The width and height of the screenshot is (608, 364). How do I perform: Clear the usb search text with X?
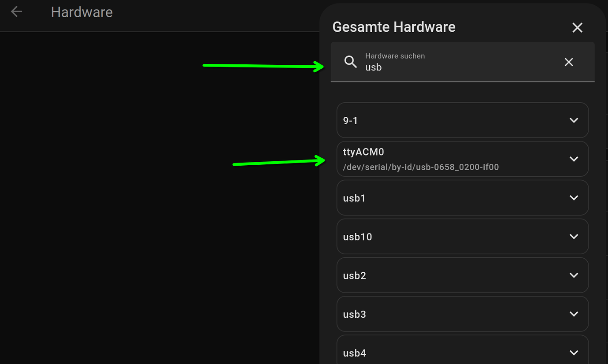pos(569,62)
